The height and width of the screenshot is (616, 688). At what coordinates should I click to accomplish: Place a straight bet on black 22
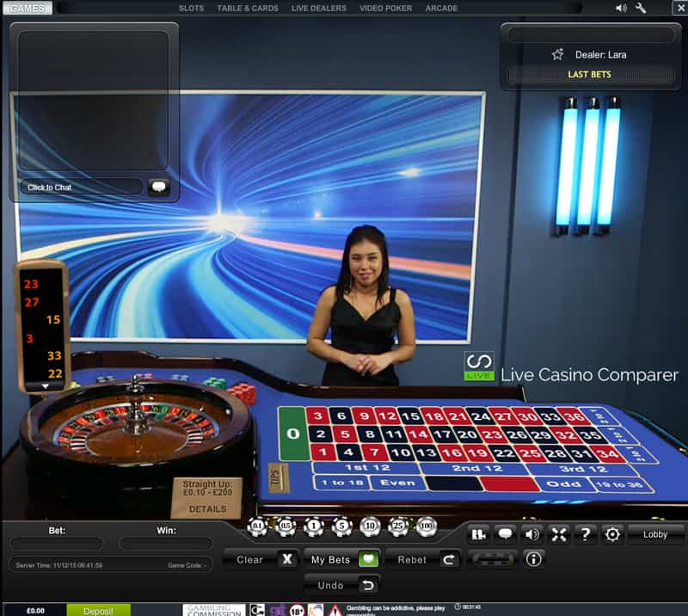pyautogui.click(x=504, y=453)
